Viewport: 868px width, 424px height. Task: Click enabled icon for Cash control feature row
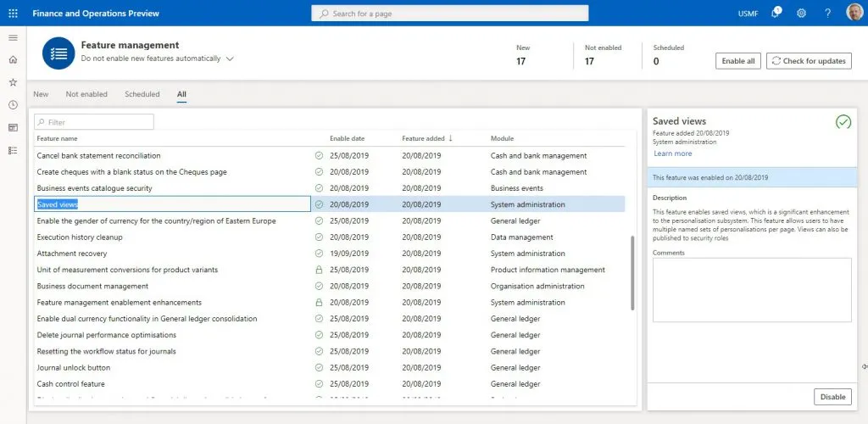319,383
